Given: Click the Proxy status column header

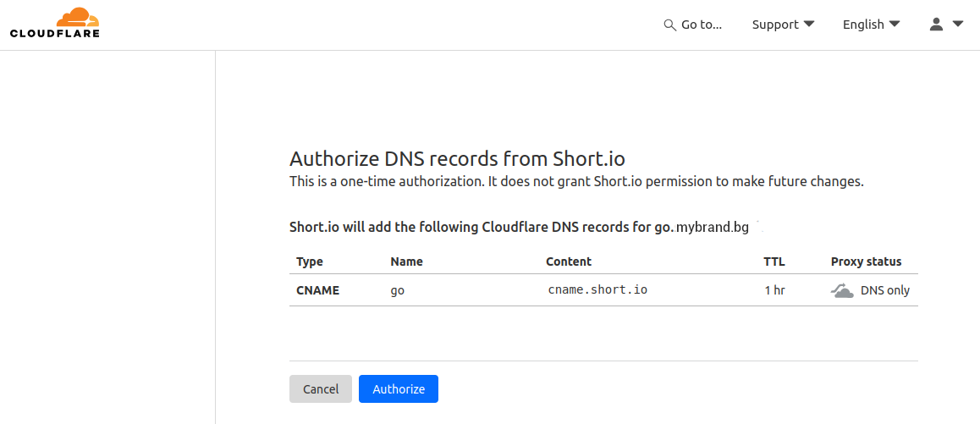Looking at the screenshot, I should tap(866, 262).
